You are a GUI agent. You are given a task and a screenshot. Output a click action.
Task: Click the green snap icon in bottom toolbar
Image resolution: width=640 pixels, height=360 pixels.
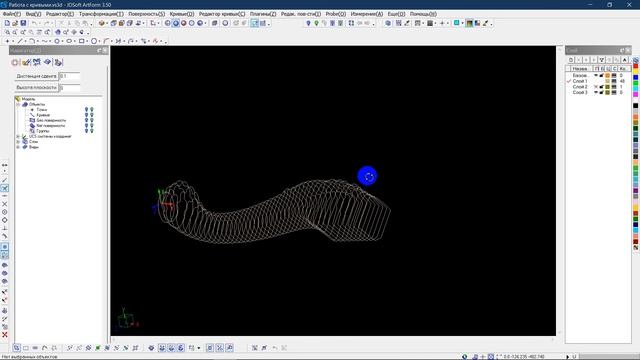pyautogui.click(x=98, y=348)
